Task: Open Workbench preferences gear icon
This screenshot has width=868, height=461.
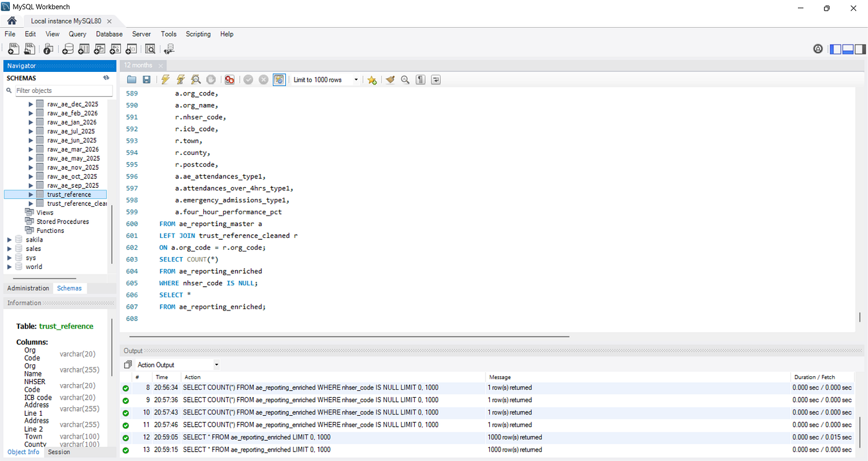Action: coord(818,49)
